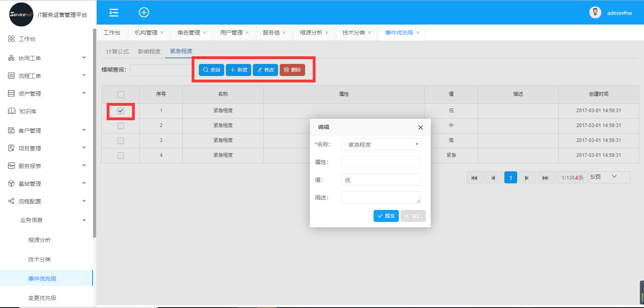Open the 名称 dropdown in edit dialog
644x308 pixels.
[x=381, y=144]
